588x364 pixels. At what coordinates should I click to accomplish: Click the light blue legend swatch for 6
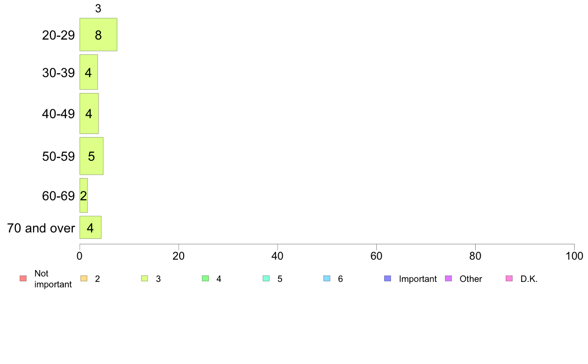(327, 278)
